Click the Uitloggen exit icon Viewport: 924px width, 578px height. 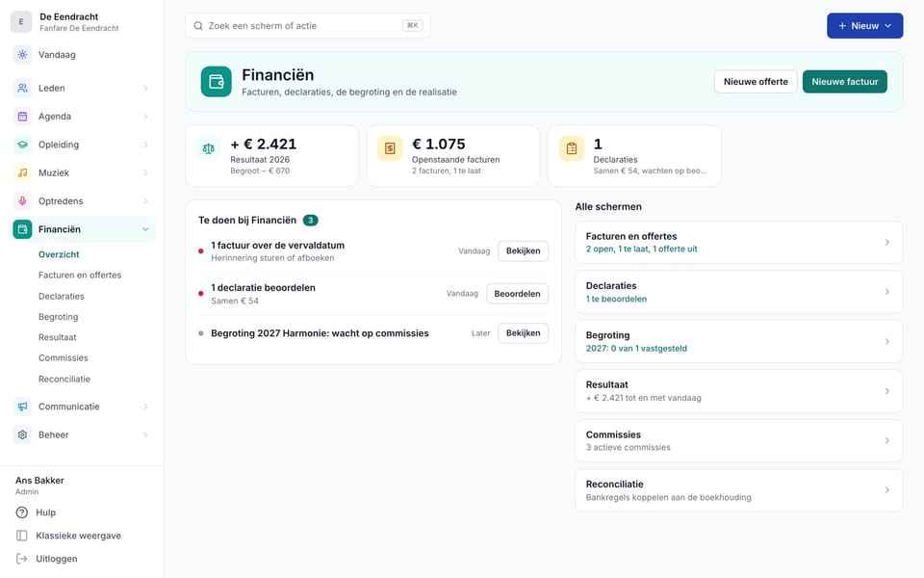pyautogui.click(x=22, y=559)
